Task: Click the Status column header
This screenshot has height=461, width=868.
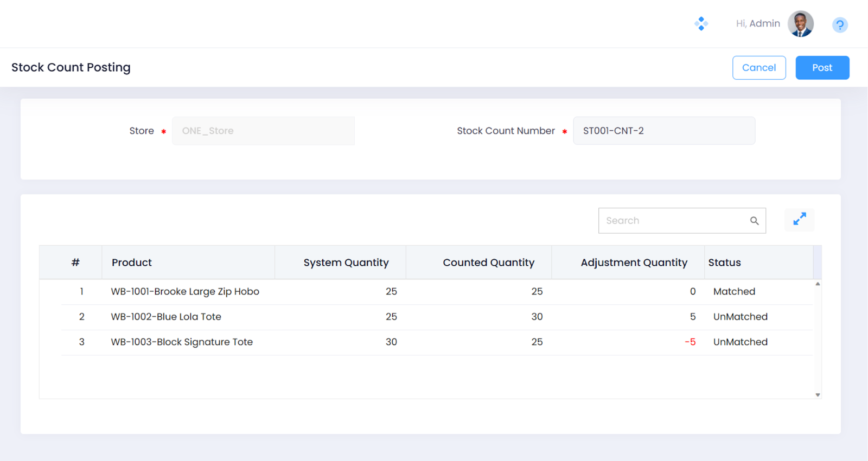Action: coord(724,262)
